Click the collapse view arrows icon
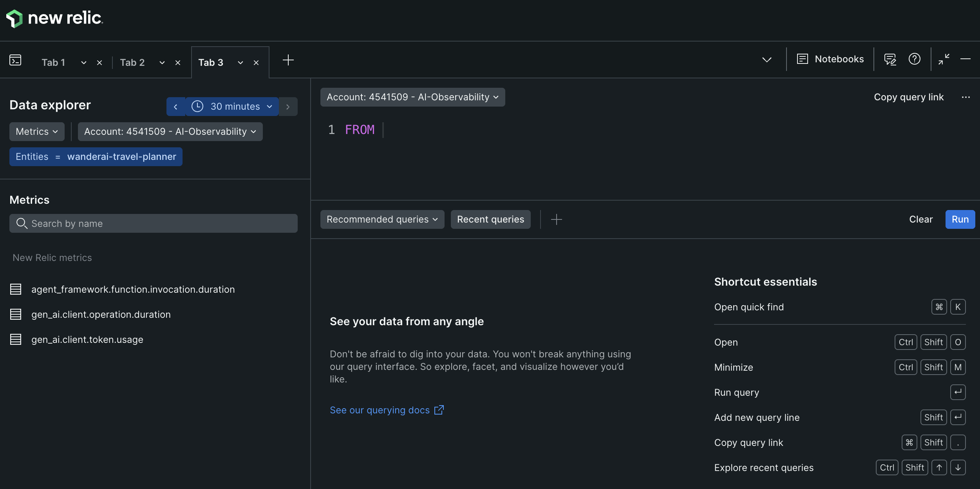Viewport: 980px width, 489px height. [x=944, y=59]
